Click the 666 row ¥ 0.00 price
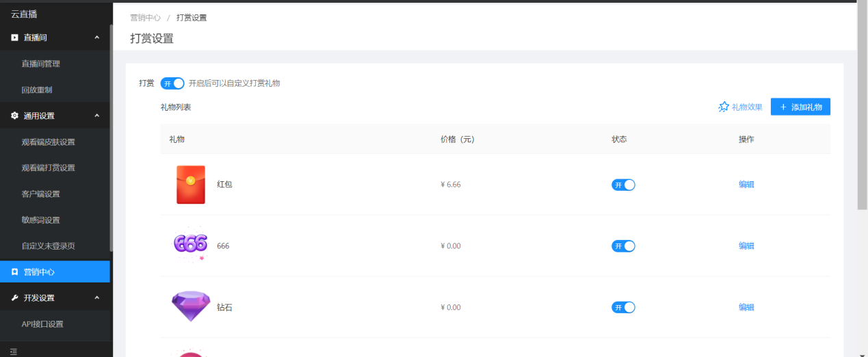Image resolution: width=868 pixels, height=357 pixels. tap(451, 246)
